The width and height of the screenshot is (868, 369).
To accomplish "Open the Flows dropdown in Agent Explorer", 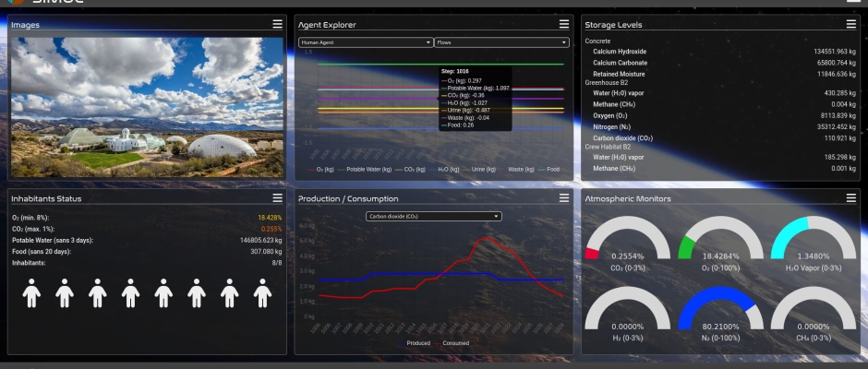I will (500, 42).
